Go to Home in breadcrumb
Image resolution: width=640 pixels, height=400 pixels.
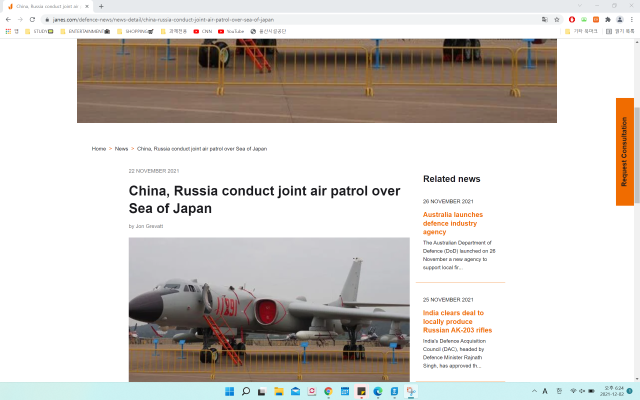[x=99, y=148]
